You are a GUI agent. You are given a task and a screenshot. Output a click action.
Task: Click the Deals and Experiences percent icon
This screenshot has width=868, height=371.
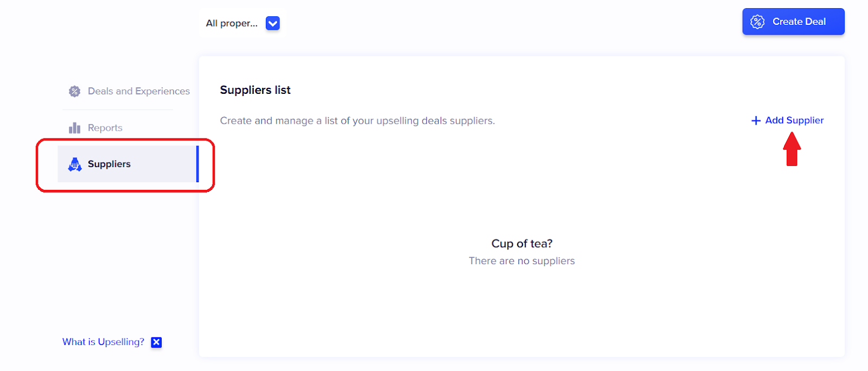coord(74,91)
